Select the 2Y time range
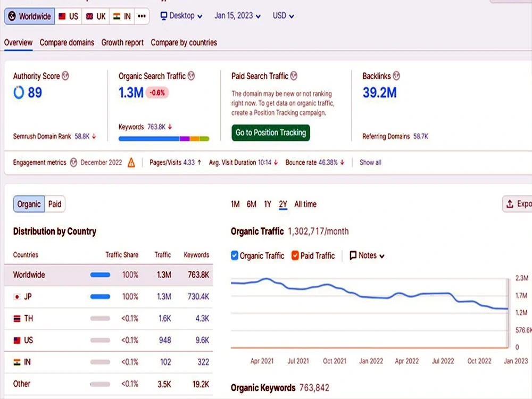 pos(283,204)
